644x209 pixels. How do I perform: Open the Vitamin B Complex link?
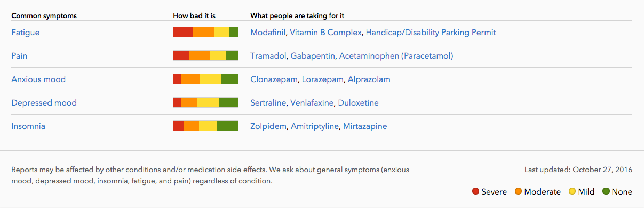325,33
